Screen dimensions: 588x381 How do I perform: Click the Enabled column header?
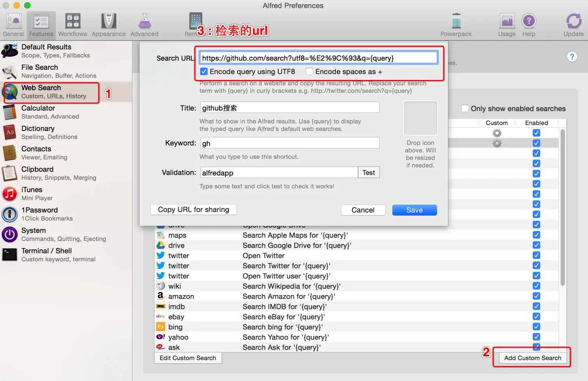(537, 123)
